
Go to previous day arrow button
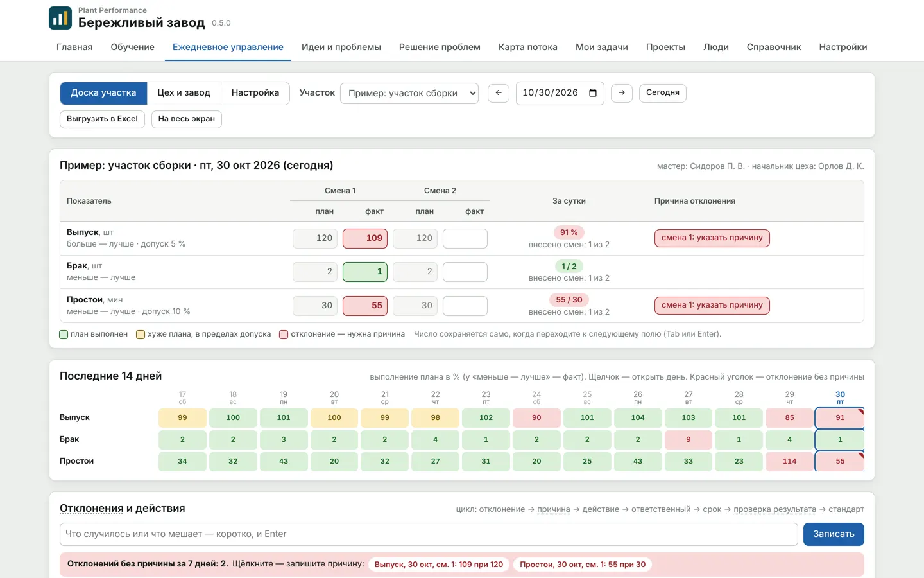[499, 93]
